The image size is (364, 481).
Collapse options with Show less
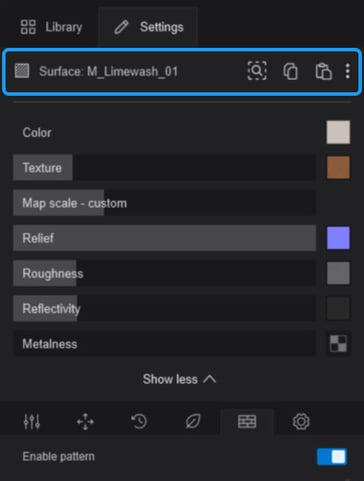click(180, 379)
